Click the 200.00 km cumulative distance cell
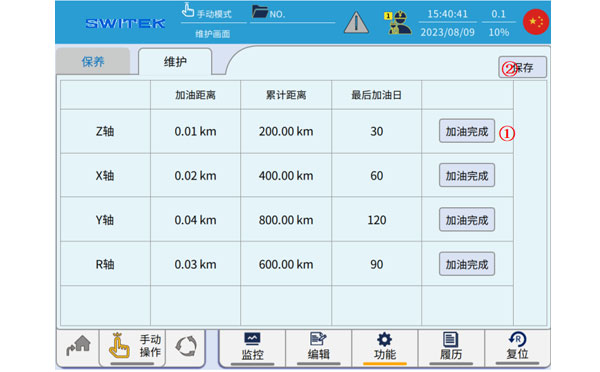The height and width of the screenshot is (372, 600). (x=286, y=132)
